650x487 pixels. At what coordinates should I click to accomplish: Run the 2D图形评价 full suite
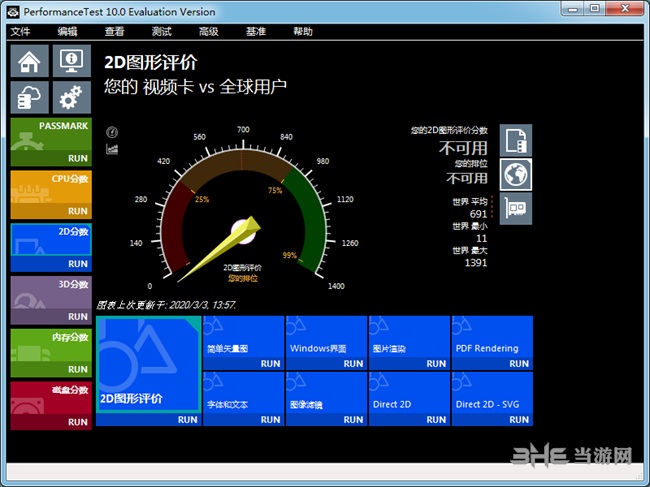(x=148, y=419)
